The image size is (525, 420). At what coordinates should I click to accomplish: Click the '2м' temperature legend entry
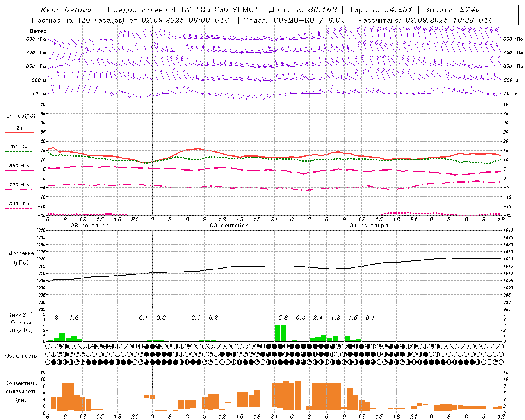pos(19,128)
